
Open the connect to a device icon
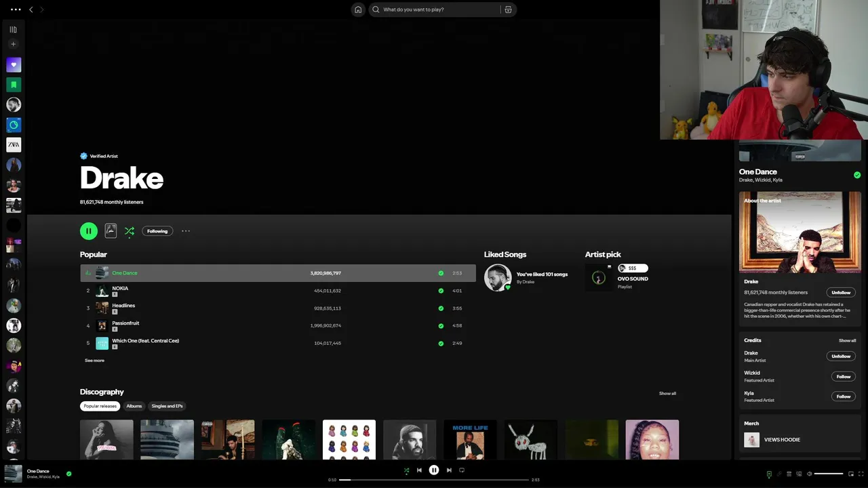tap(799, 474)
